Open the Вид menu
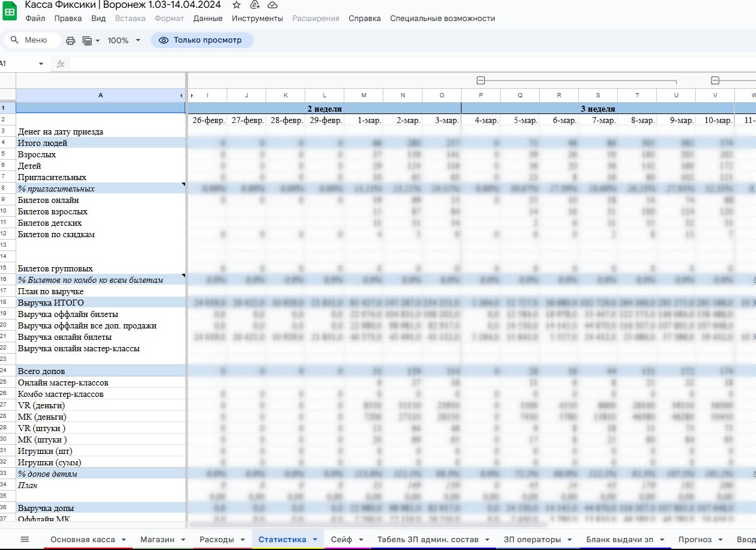 [x=99, y=19]
